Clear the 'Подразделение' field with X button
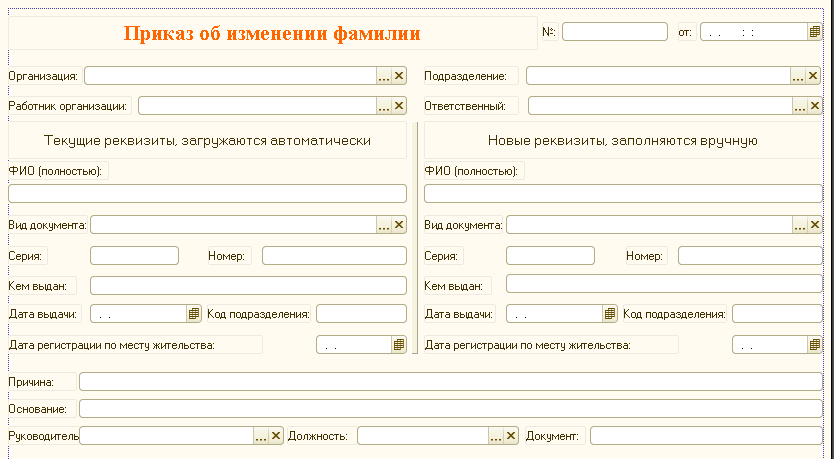 tap(815, 76)
